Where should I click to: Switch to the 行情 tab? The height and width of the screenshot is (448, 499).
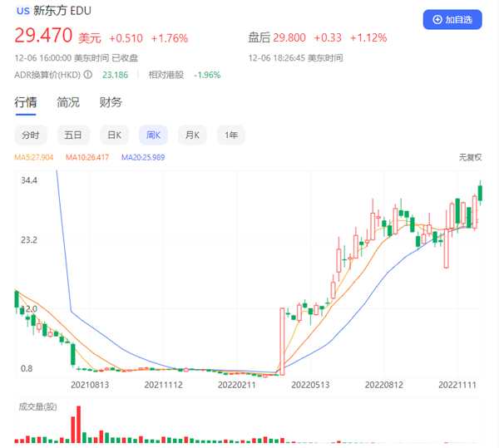tap(26, 102)
